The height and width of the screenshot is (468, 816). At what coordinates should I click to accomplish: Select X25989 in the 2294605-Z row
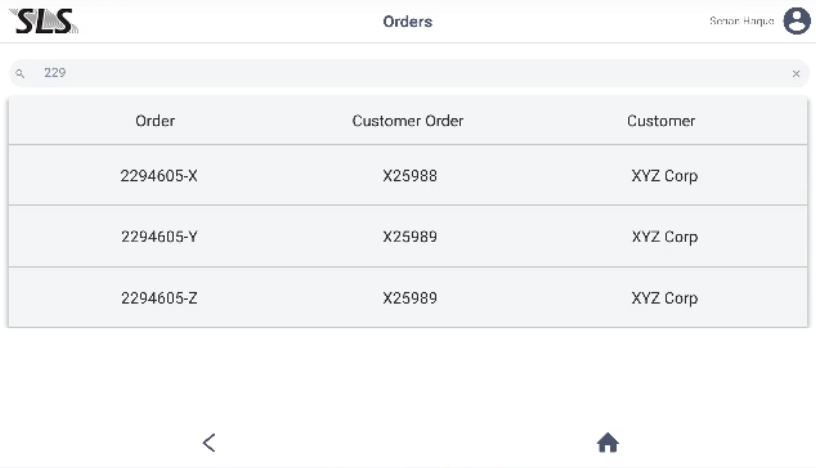(410, 298)
